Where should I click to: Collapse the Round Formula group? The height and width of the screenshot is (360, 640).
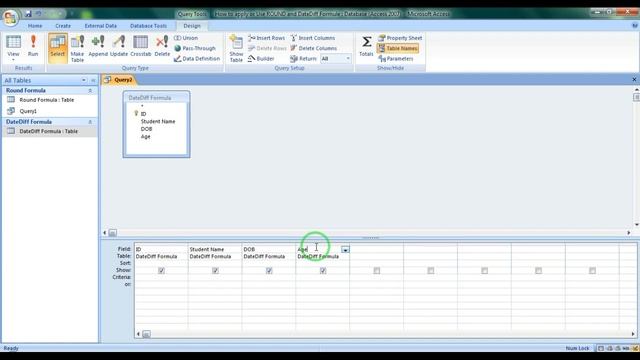[90, 90]
